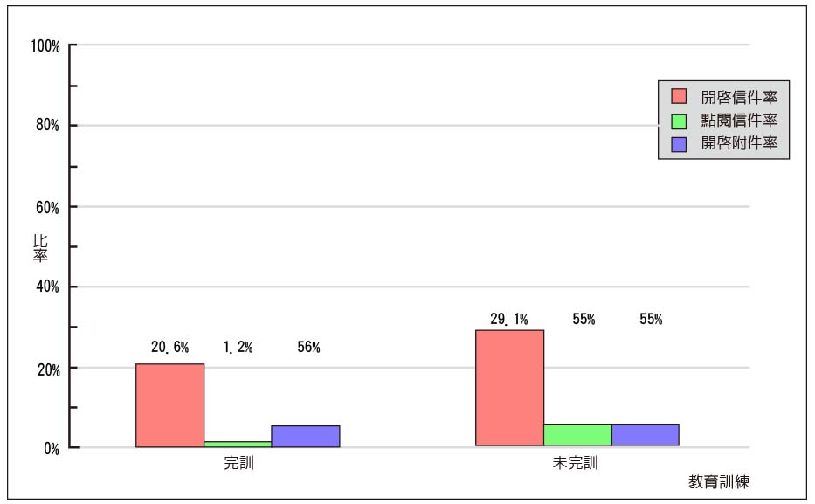Click the green bar for 未完訓
The width and height of the screenshot is (815, 504).
[x=577, y=435]
